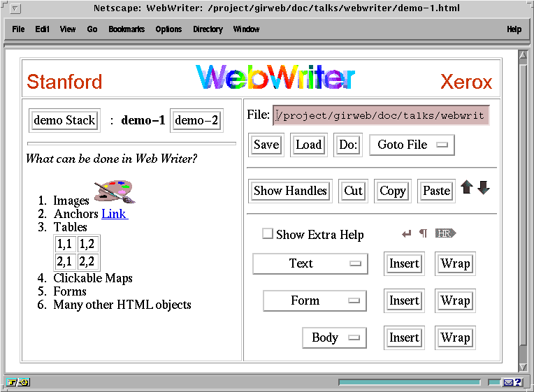534x392 pixels.
Task: Click the WebWriter rainbow logo
Action: 275,78
